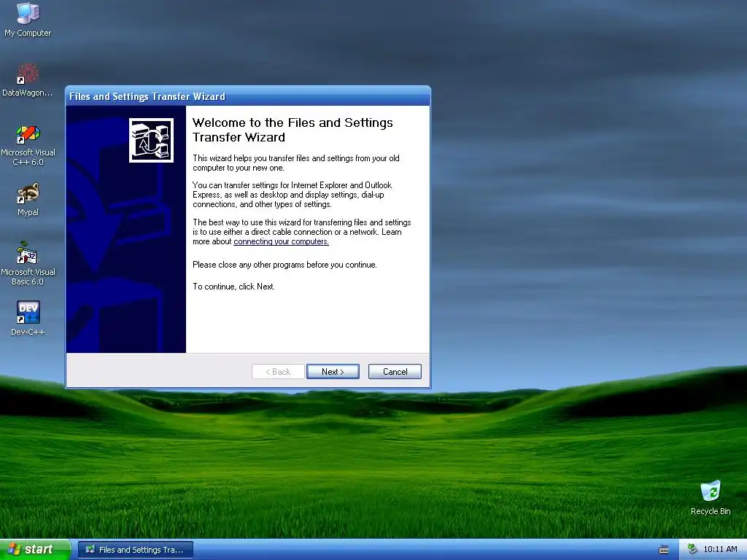Click the wizard's transfer computers icon
The height and width of the screenshot is (560, 747).
click(151, 141)
